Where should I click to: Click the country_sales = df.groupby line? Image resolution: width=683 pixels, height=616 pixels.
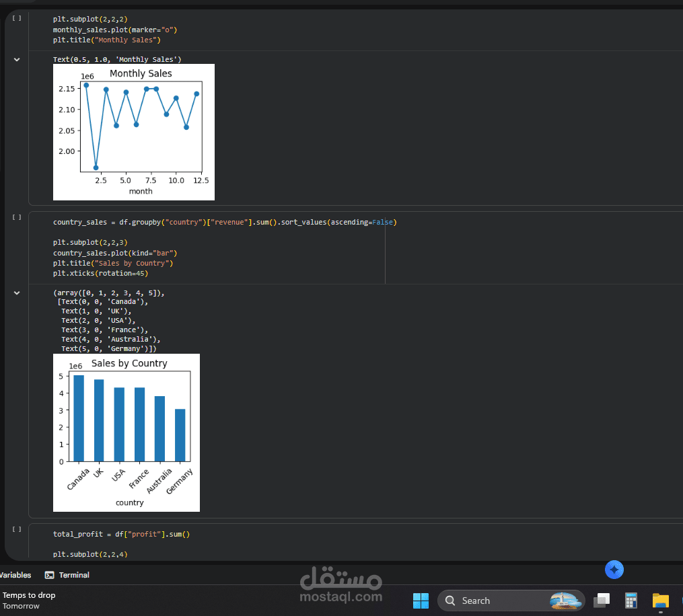(225, 222)
